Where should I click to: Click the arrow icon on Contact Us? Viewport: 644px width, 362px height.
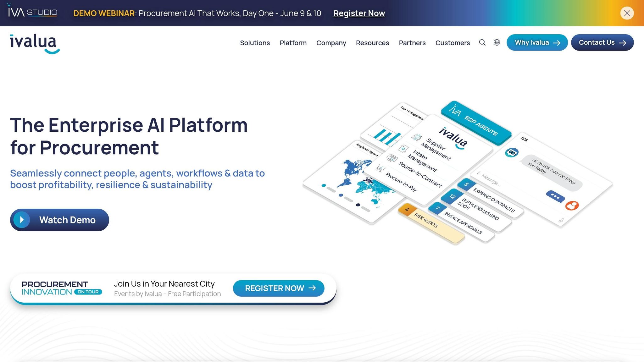(x=623, y=43)
